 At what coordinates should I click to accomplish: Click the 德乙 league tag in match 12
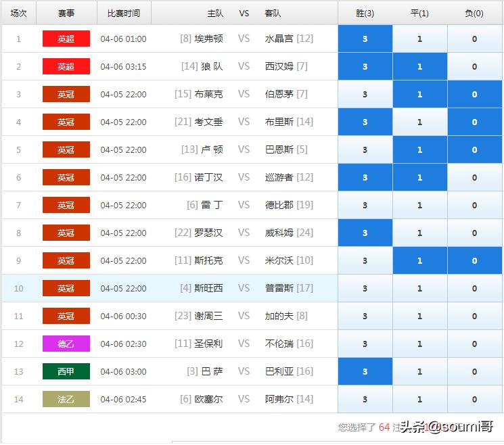click(x=66, y=344)
